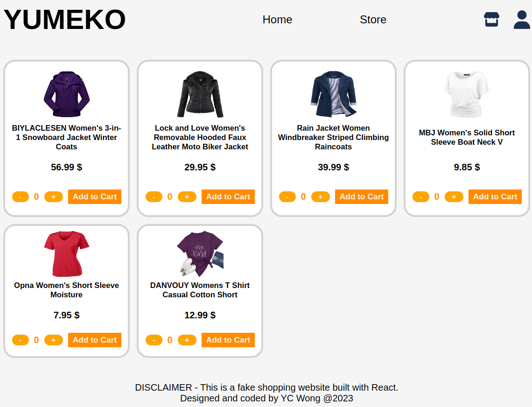Decrease quantity of DANVOUY T Shirt
532x407 pixels.
pos(154,340)
